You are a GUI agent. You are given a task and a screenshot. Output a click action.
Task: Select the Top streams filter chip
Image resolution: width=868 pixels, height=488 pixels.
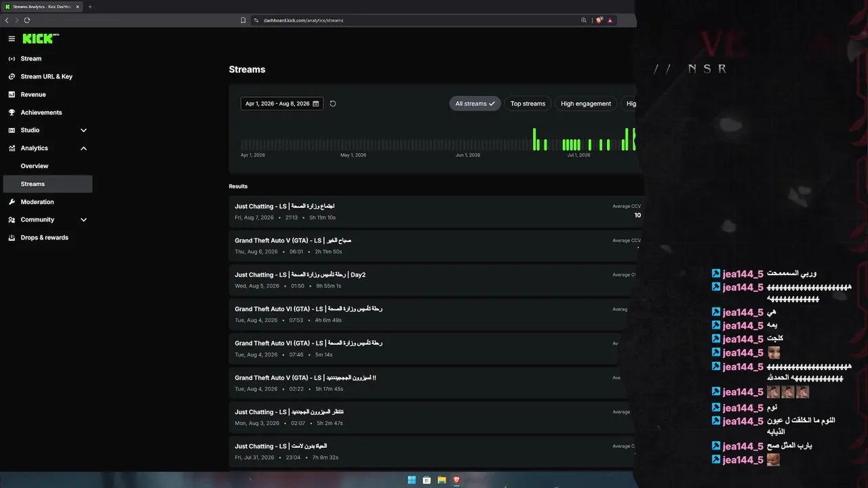[x=528, y=104]
